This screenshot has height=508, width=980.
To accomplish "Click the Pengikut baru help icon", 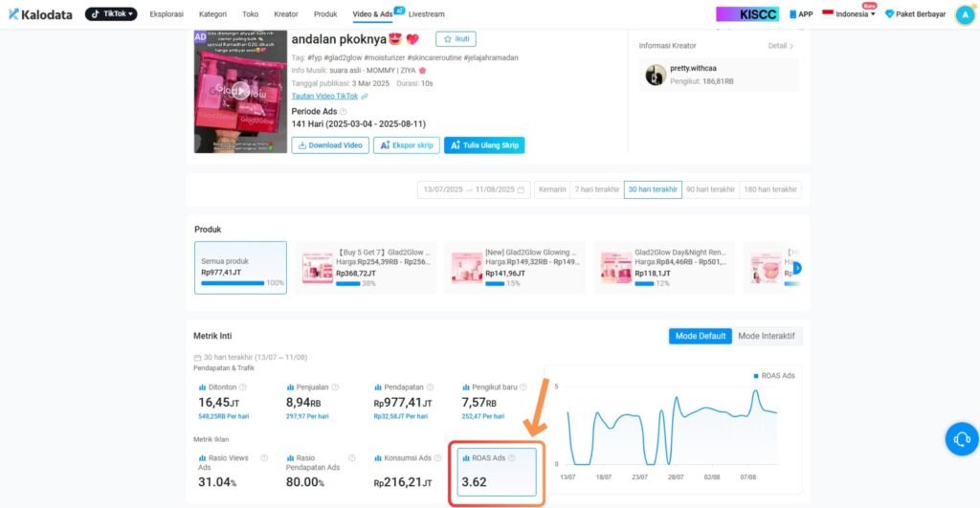I will (x=523, y=387).
